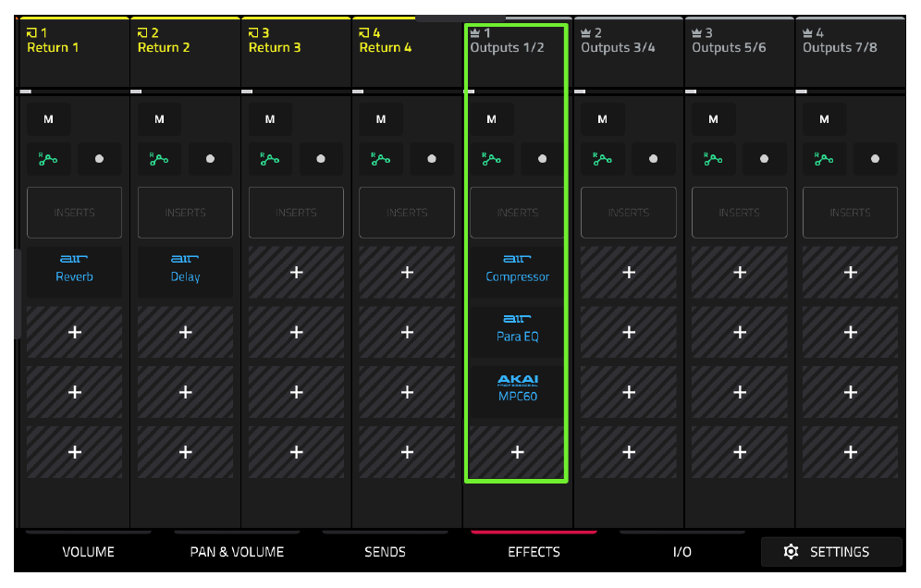Switch to the Sends tab
Image resolution: width=921 pixels, height=588 pixels.
click(x=385, y=552)
